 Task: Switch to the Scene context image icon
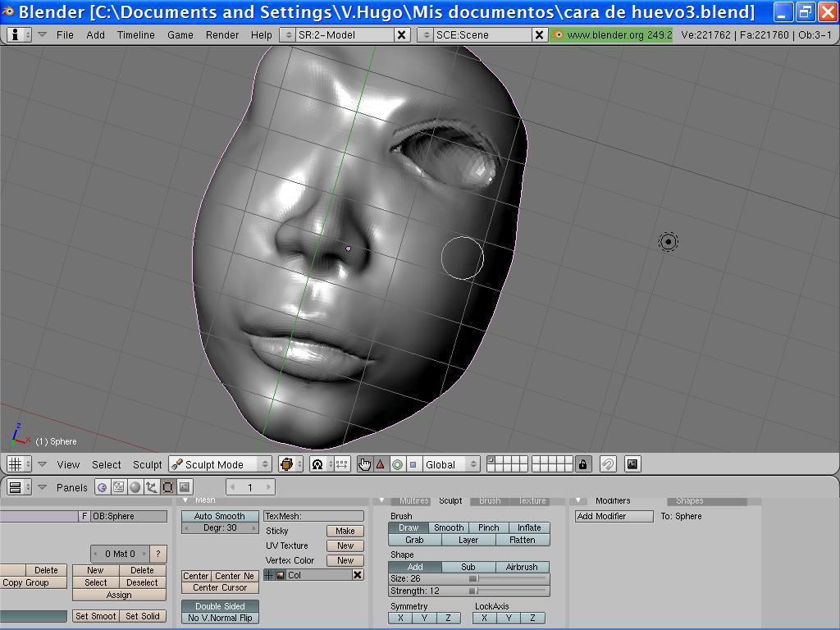[x=185, y=487]
